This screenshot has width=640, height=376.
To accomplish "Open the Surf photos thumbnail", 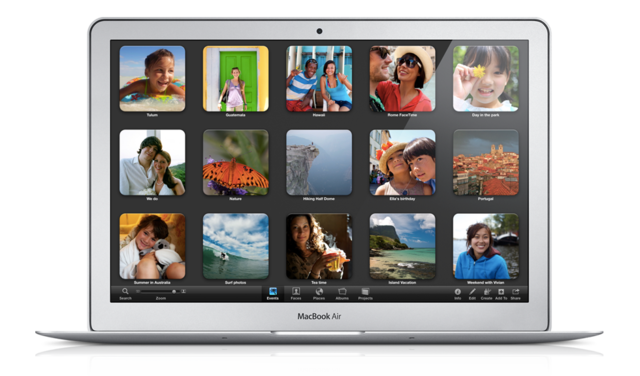I will pyautogui.click(x=236, y=246).
